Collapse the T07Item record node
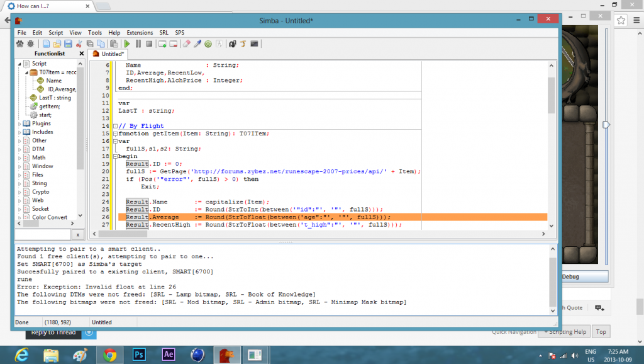This screenshot has height=364, width=644. click(x=26, y=72)
